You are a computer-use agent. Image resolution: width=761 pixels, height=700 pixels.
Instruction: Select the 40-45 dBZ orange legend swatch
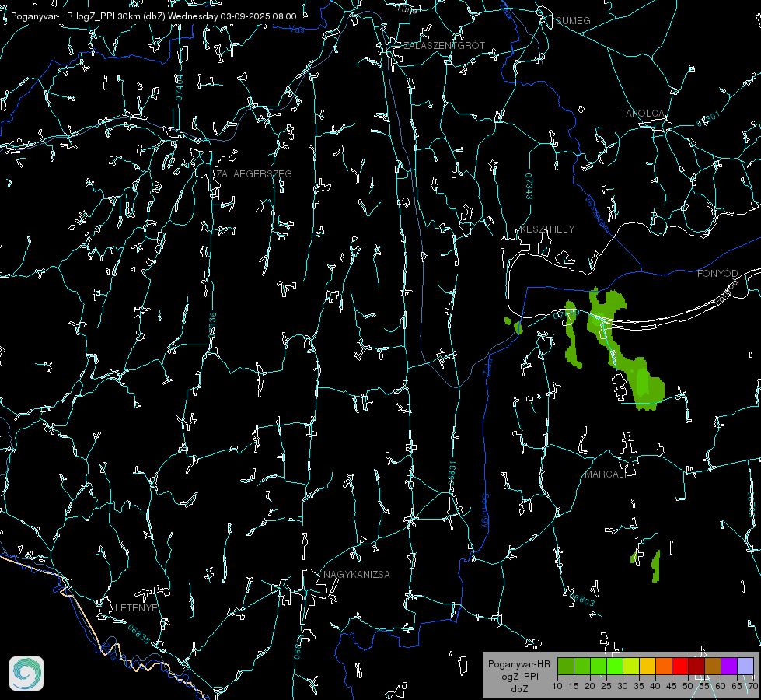click(x=664, y=666)
